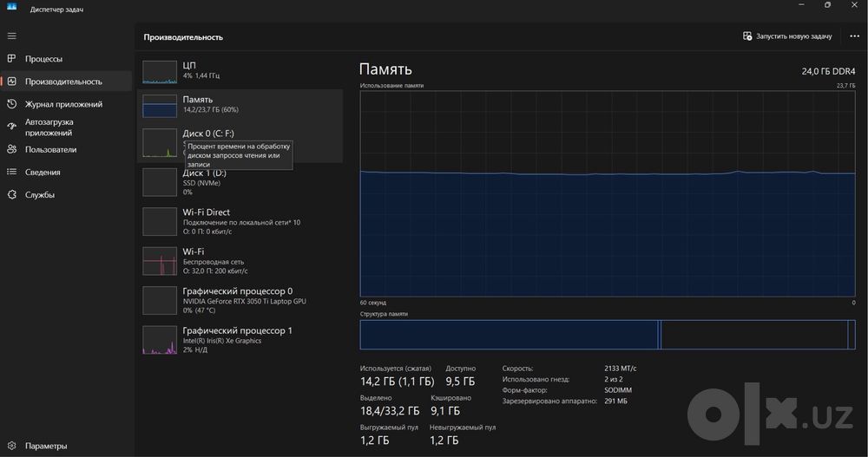Click NVIDIA GeForce RTX 3050 Ti Laptop GPU text
The height and width of the screenshot is (457, 868).
click(244, 302)
